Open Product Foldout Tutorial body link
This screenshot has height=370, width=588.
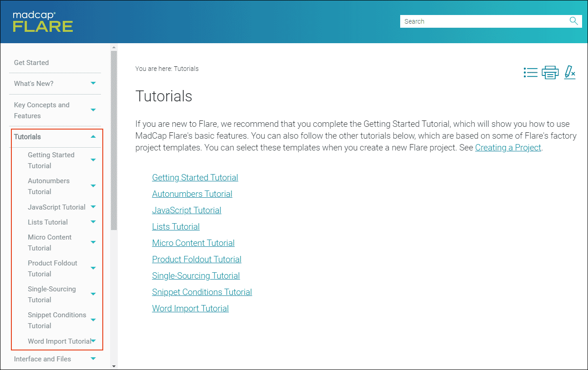tap(197, 259)
